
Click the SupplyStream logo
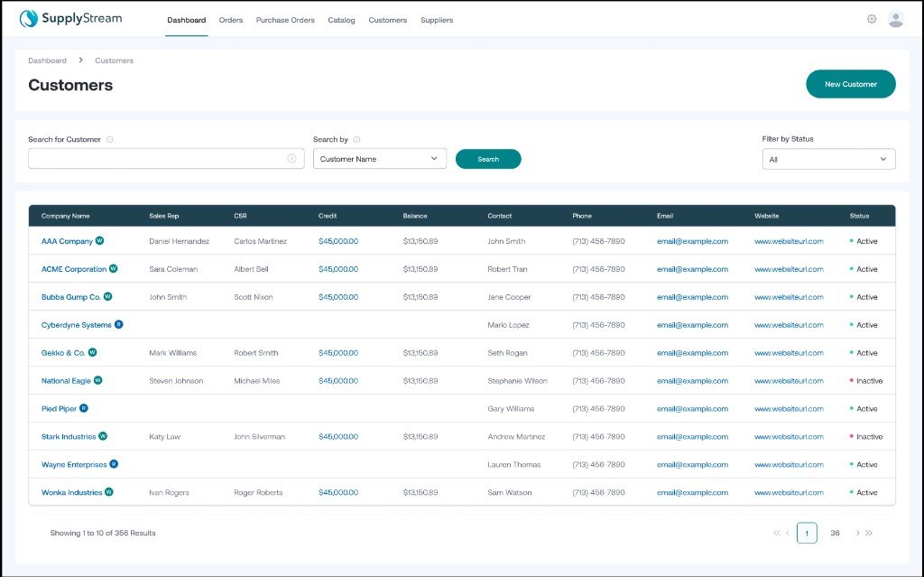[x=70, y=19]
